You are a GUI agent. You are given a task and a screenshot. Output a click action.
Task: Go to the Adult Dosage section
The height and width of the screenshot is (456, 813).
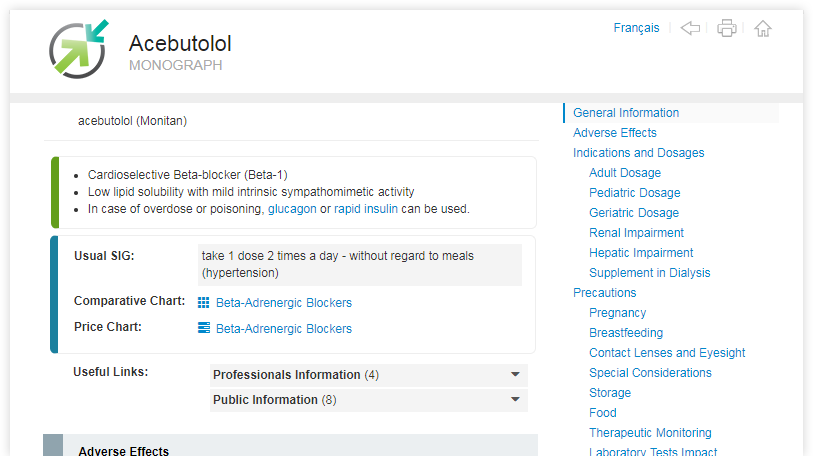click(x=625, y=173)
